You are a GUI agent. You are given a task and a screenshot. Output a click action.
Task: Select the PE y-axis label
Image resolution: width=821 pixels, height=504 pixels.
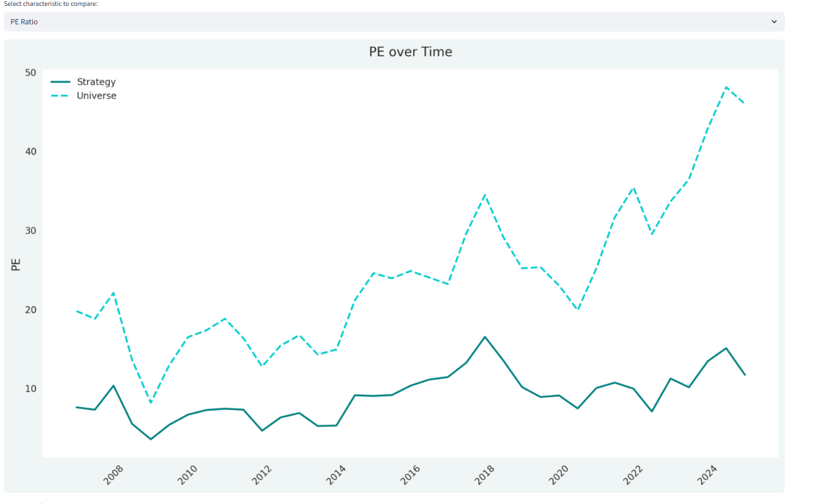pos(16,263)
